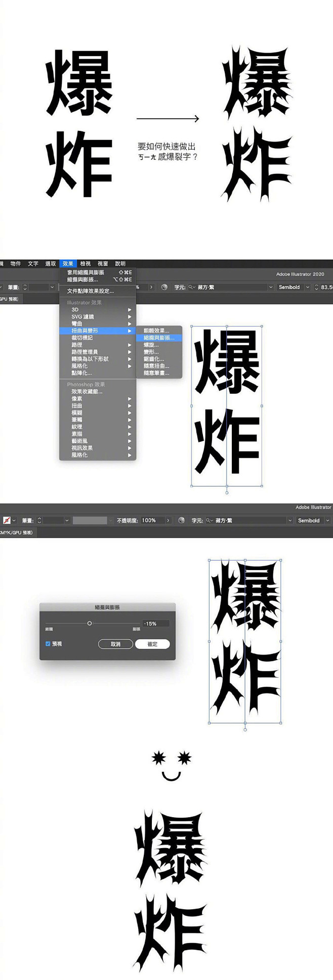The height and width of the screenshot is (980, 333).
Task: Expand the Semibold font style dropdown in upper toolbar
Action: [307, 287]
